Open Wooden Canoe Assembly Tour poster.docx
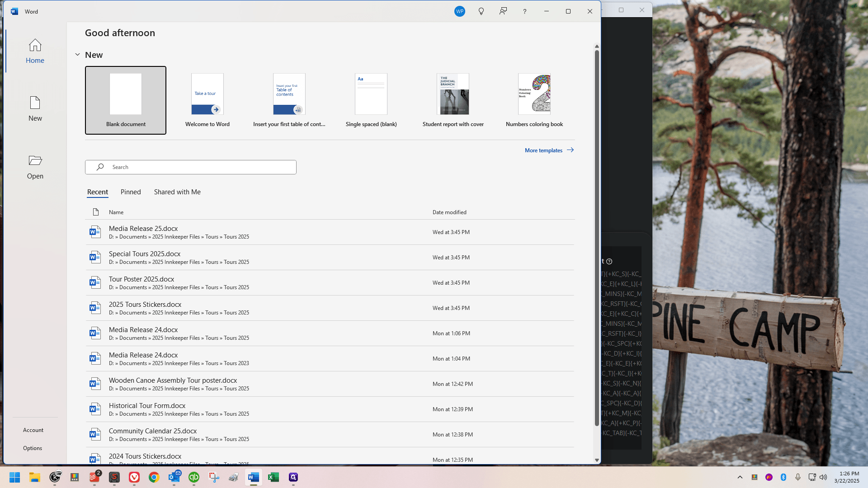This screenshot has height=488, width=868. [x=330, y=384]
